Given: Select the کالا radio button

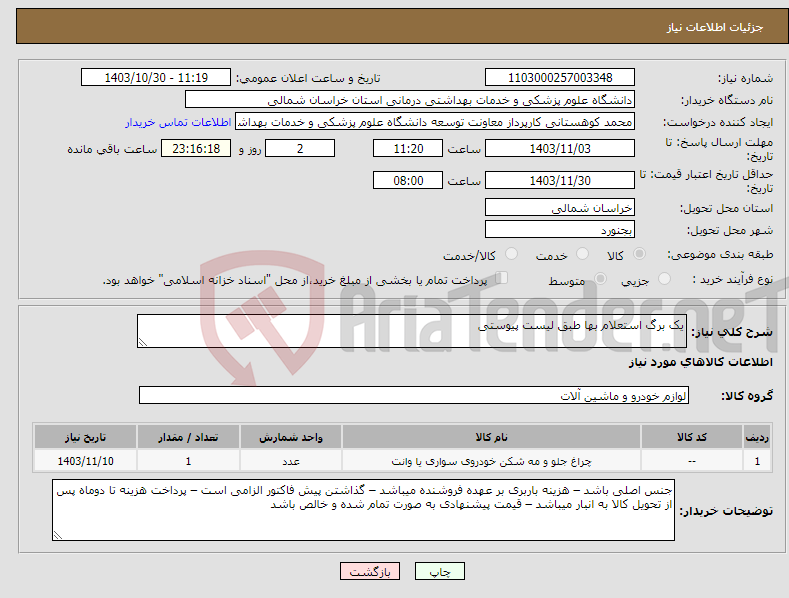Looking at the screenshot, I should pyautogui.click(x=639, y=254).
